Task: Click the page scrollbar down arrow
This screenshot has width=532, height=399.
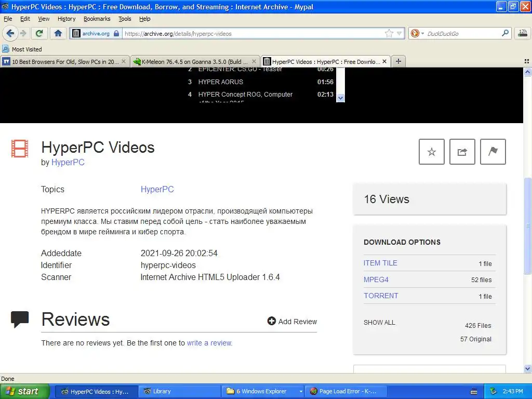Action: point(527,369)
